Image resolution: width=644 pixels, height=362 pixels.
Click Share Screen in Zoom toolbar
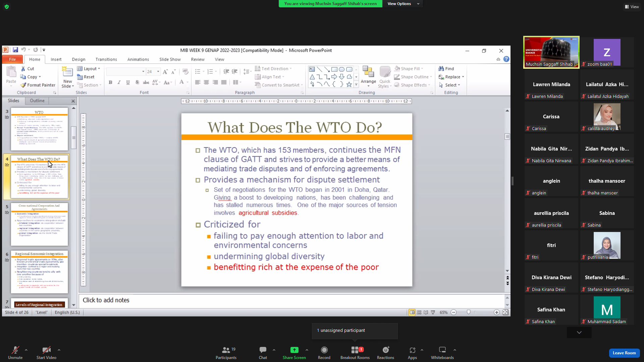point(294,353)
